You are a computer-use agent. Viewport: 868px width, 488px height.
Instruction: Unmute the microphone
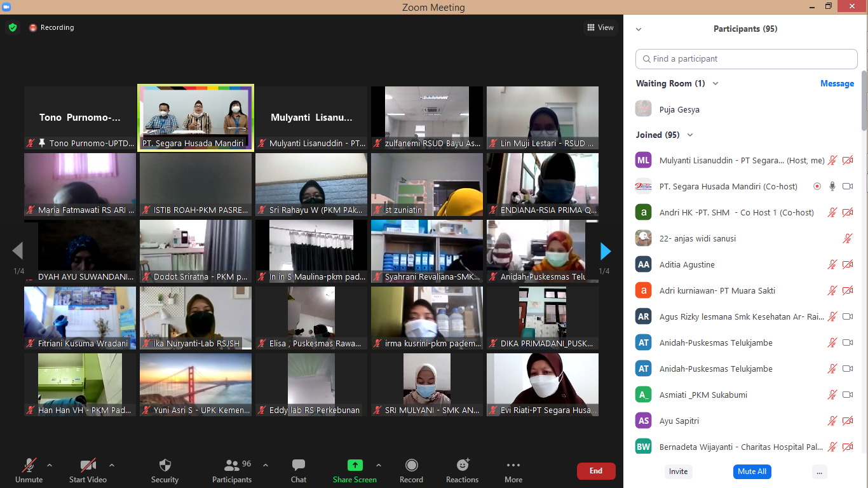[29, 470]
